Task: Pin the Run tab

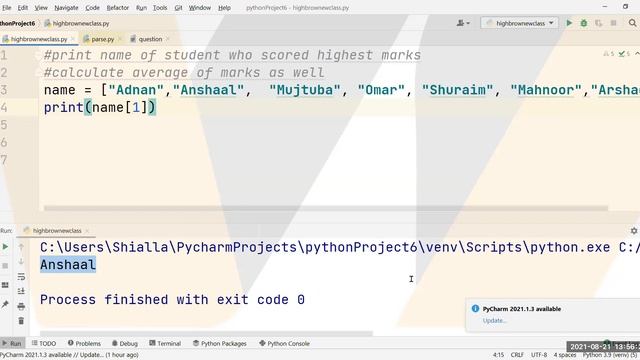Action: [x=5, y=304]
